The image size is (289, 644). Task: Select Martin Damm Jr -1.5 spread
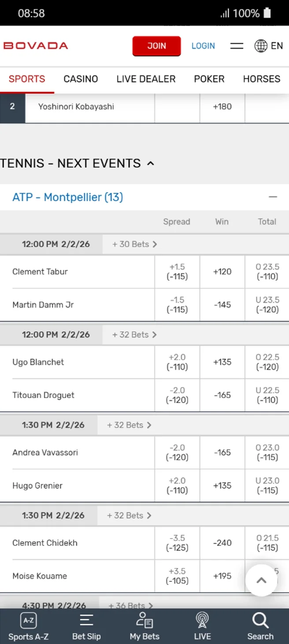click(x=177, y=305)
